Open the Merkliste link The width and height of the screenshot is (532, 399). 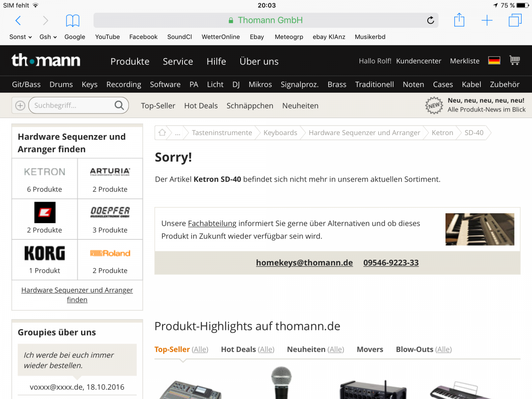pos(465,61)
